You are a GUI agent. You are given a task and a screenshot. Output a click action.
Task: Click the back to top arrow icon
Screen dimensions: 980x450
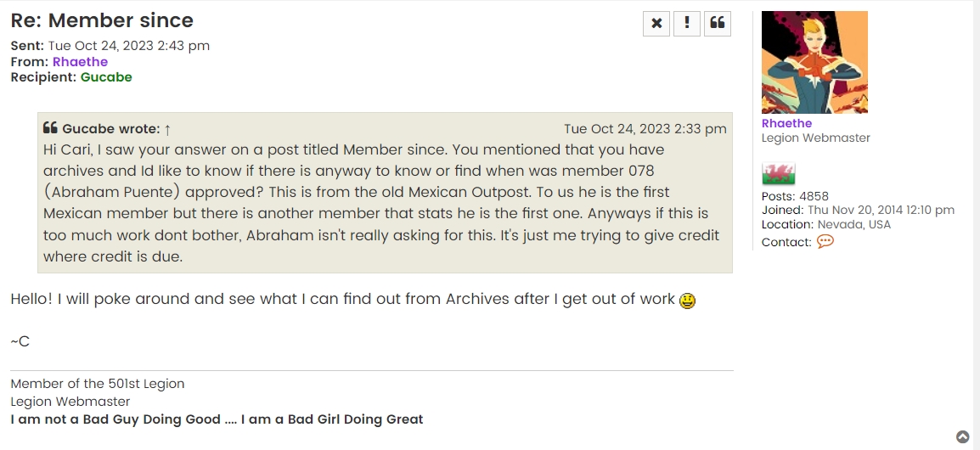pyautogui.click(x=962, y=436)
